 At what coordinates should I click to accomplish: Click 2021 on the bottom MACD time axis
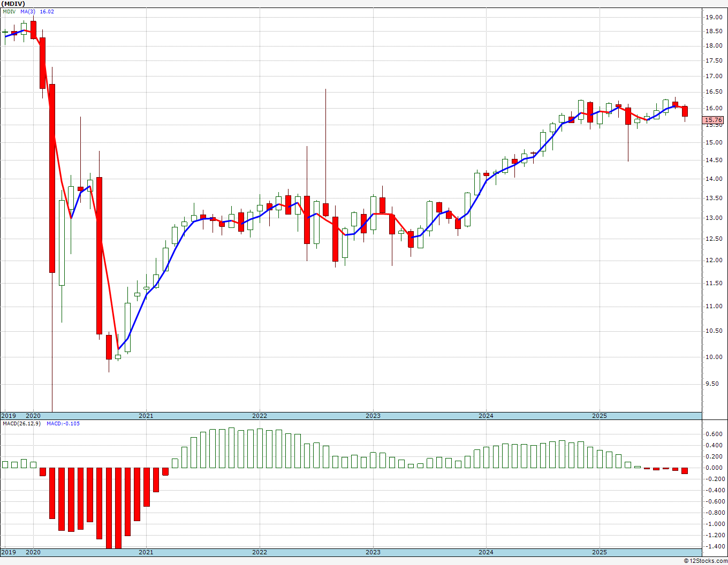[x=146, y=552]
